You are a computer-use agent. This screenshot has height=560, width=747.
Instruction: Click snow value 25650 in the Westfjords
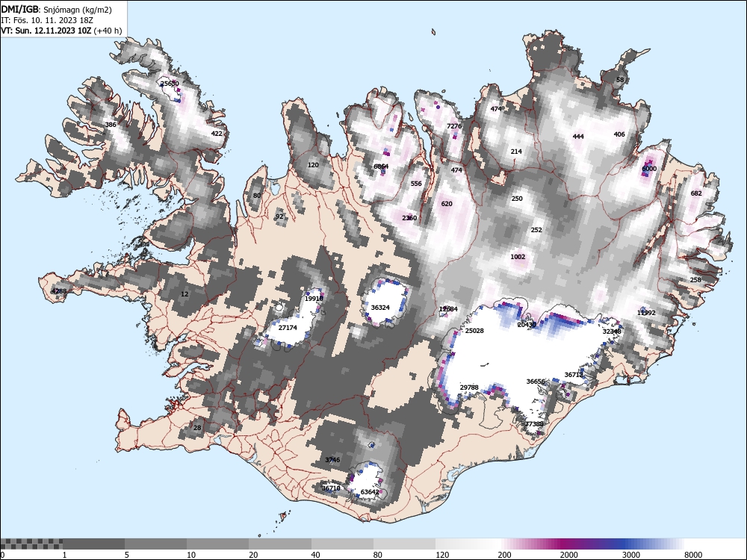click(x=170, y=84)
